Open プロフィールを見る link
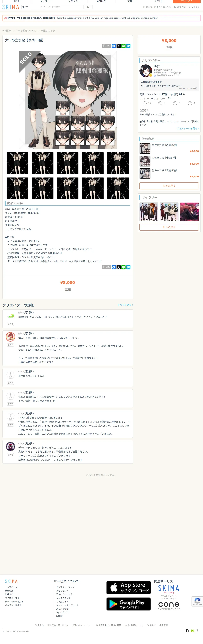This screenshot has height=644, width=203. click(188, 129)
